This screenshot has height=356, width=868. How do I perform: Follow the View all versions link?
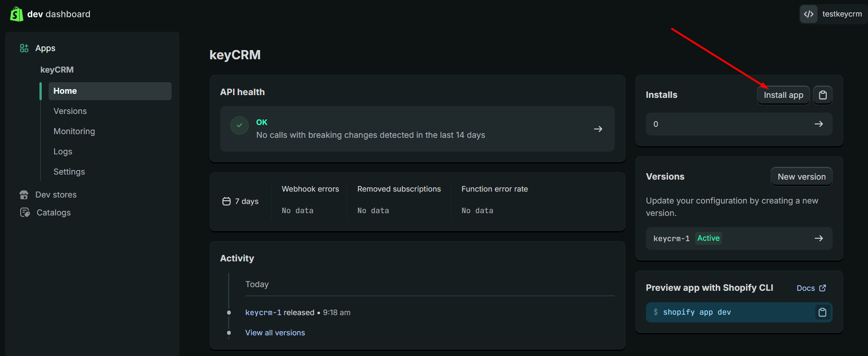tap(275, 333)
